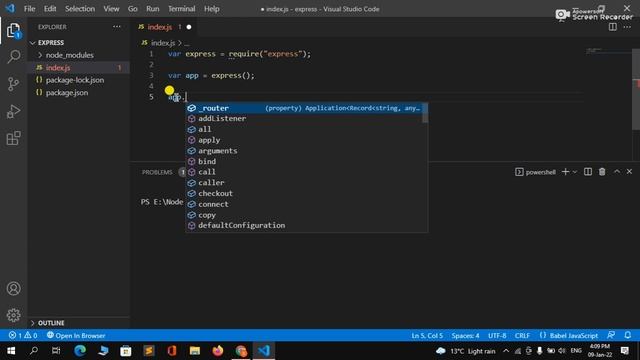Click the feedback icon in status bar
Screen dimensions: 640x360
click(x=611, y=335)
